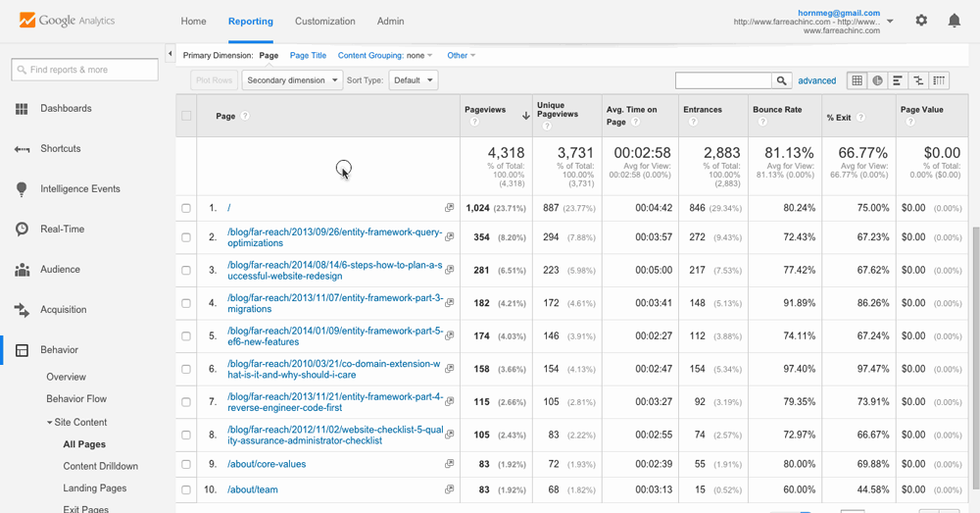Open the Secondary dimension dropdown
The width and height of the screenshot is (980, 513).
[292, 80]
